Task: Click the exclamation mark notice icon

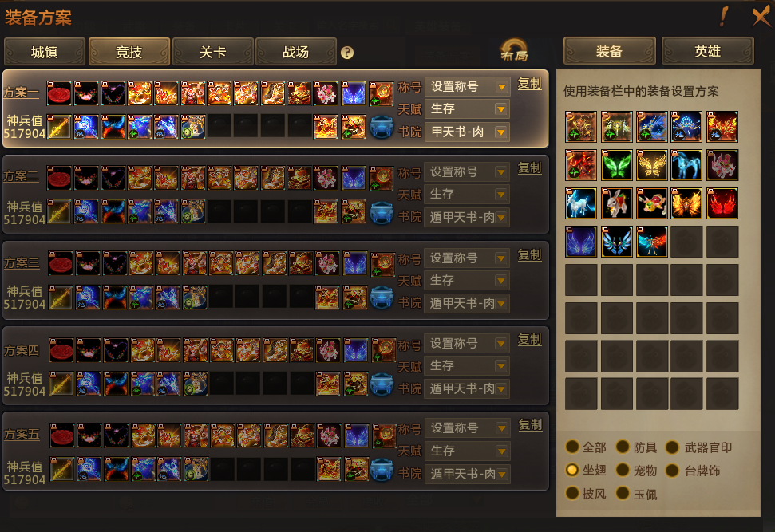Action: pyautogui.click(x=724, y=16)
